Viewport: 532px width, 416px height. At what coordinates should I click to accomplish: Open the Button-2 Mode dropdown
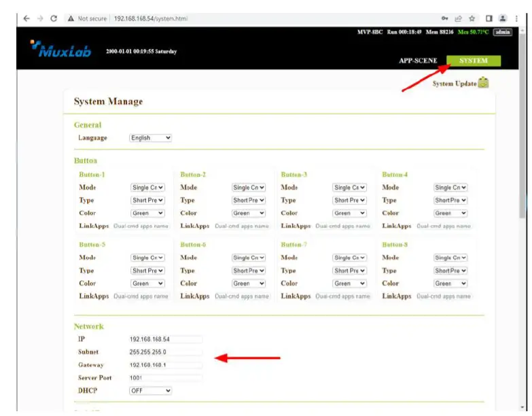tap(249, 188)
